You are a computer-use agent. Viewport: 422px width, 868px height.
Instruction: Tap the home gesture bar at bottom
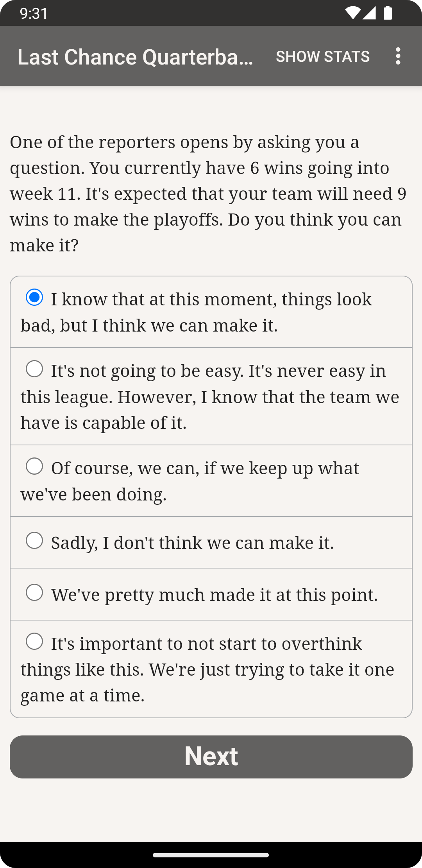[211, 855]
